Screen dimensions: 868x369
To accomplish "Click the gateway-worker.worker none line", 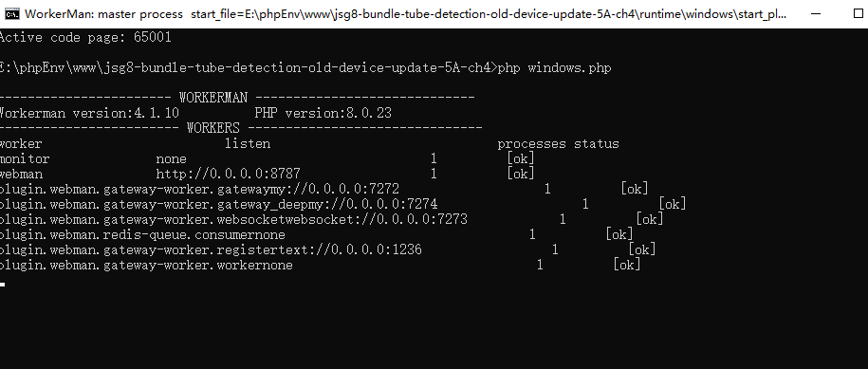I will pos(320,266).
